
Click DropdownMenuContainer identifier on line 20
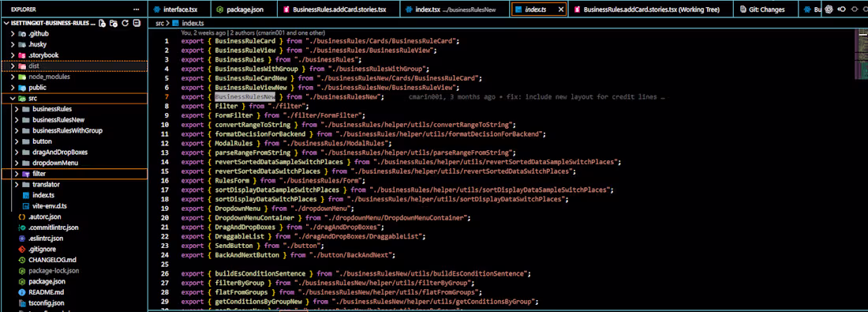255,218
